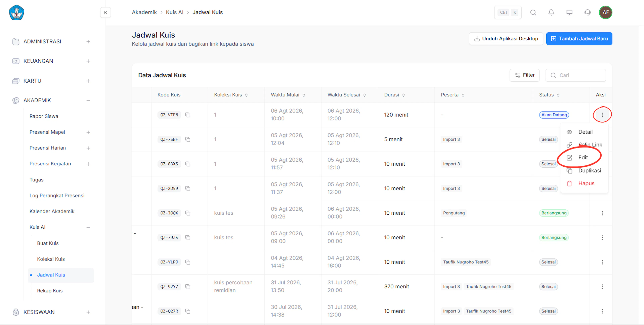Copy quiz code QZ-Q27R
This screenshot has width=644, height=325.
pos(188,311)
